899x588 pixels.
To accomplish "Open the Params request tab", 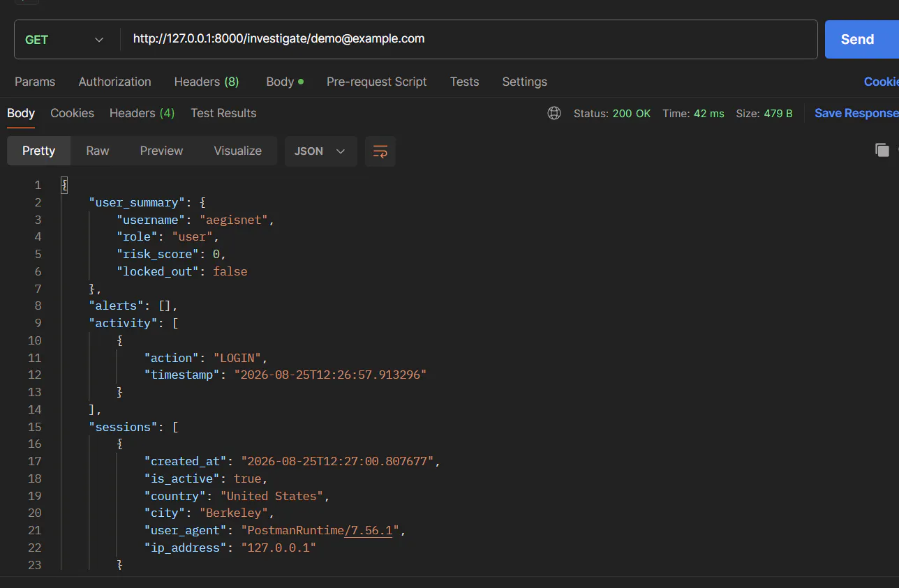I will (x=35, y=82).
